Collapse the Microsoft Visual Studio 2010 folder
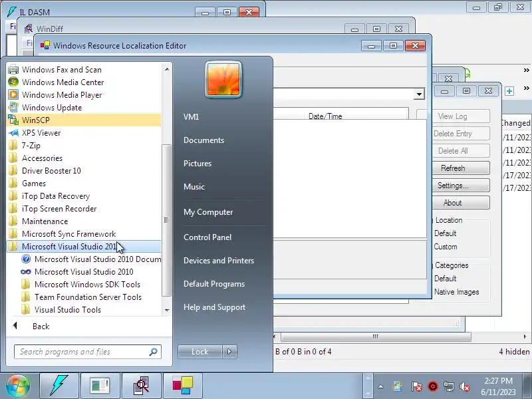Viewport: 532px width, 399px height. 84,247
